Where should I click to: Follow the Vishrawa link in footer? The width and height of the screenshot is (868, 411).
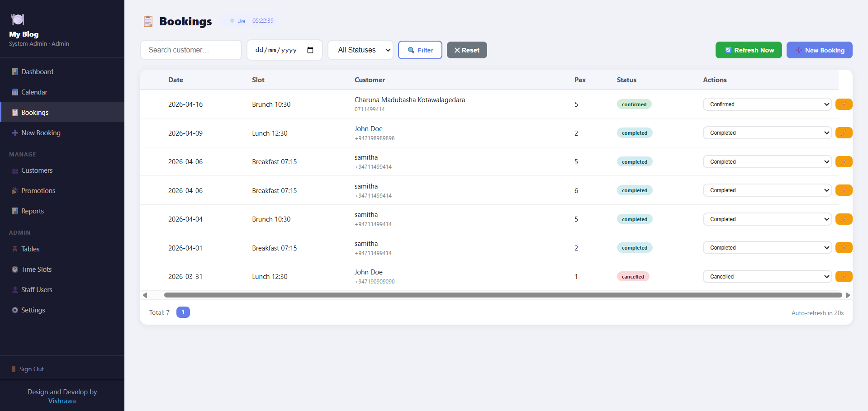62,401
